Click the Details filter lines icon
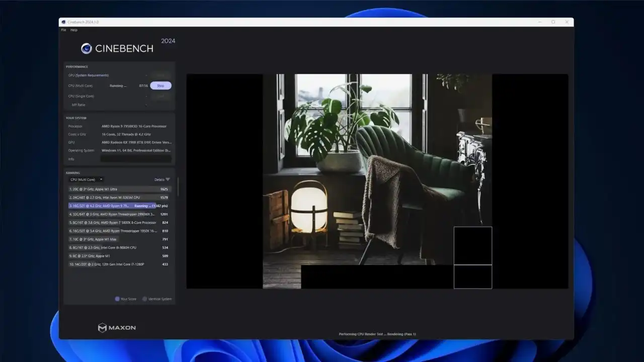This screenshot has width=644, height=362. click(168, 179)
